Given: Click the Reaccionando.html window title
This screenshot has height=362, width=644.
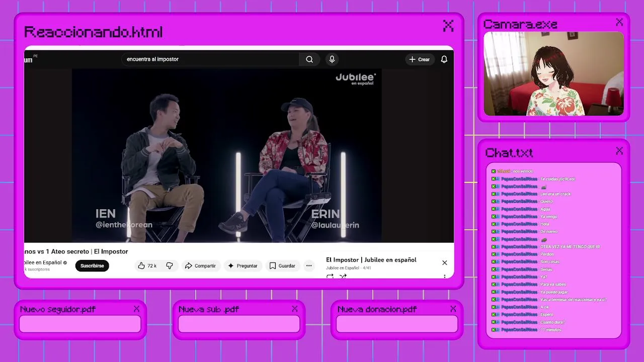Looking at the screenshot, I should point(94,32).
